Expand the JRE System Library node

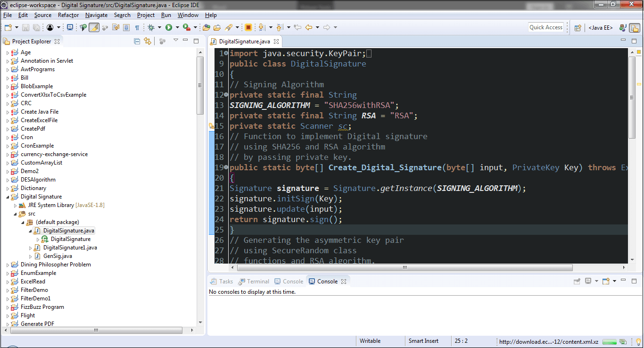(x=16, y=206)
